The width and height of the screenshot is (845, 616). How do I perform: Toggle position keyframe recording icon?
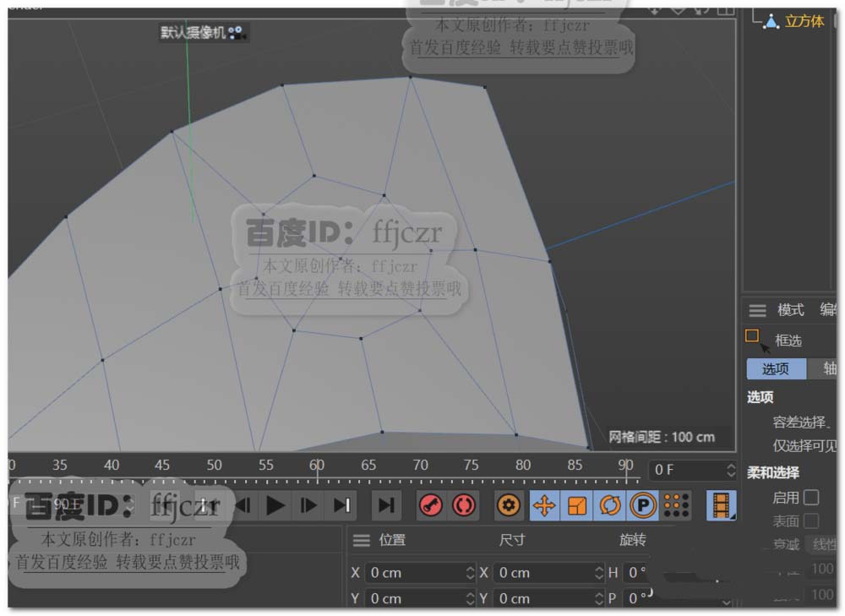pyautogui.click(x=544, y=505)
